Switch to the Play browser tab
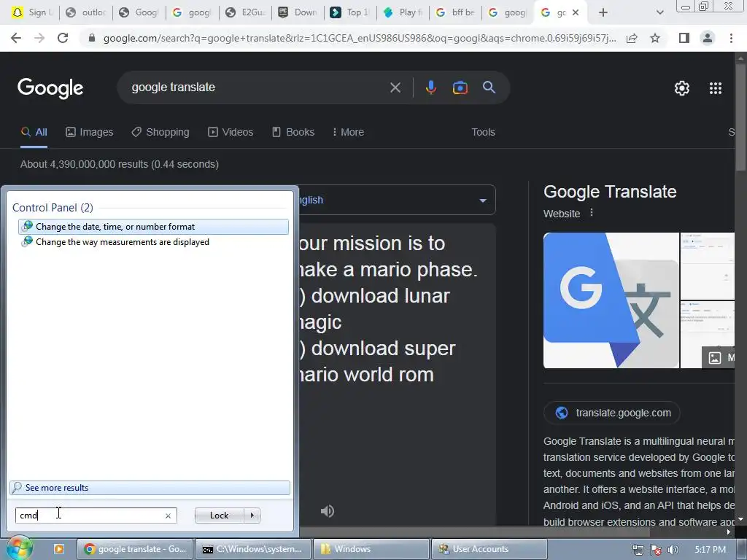Viewport: 747px width, 560px height. [x=403, y=12]
